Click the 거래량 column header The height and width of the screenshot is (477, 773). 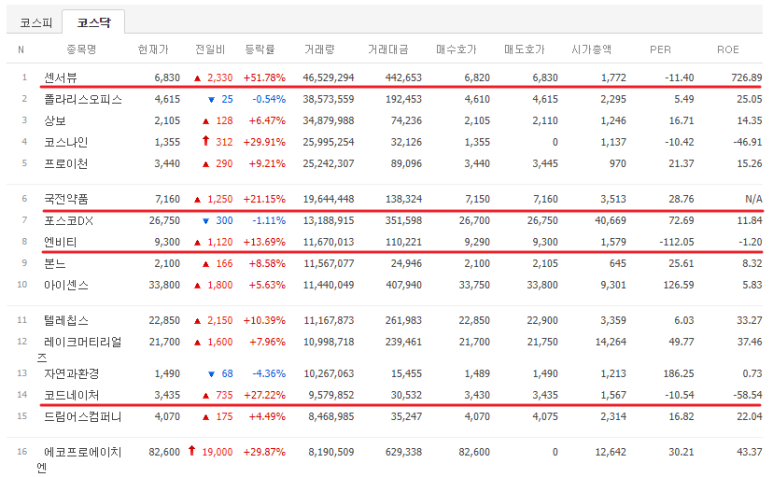point(319,49)
